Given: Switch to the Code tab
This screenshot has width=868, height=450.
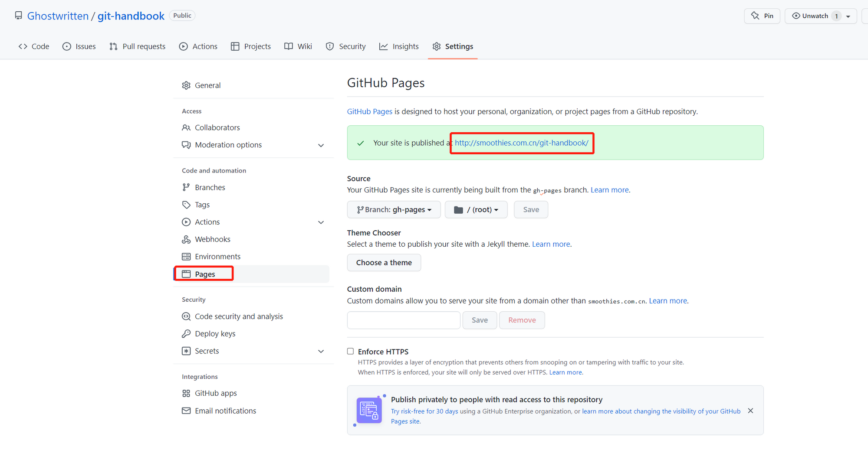Looking at the screenshot, I should tap(34, 46).
